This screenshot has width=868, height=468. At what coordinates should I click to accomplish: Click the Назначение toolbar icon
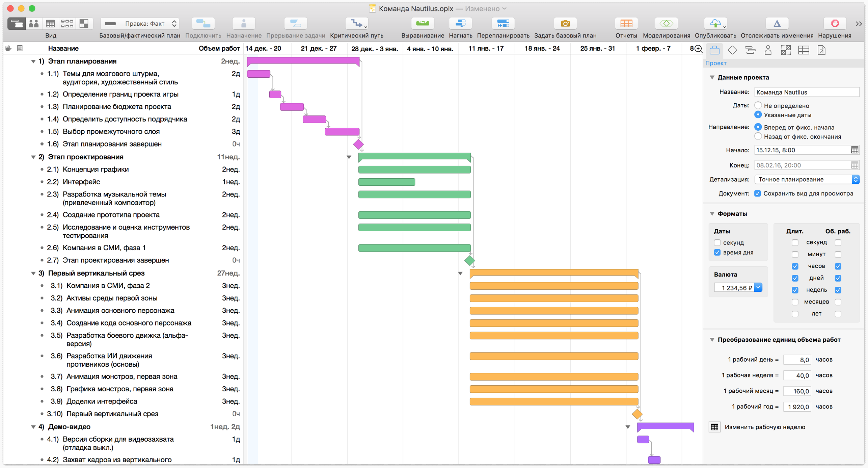click(x=244, y=24)
